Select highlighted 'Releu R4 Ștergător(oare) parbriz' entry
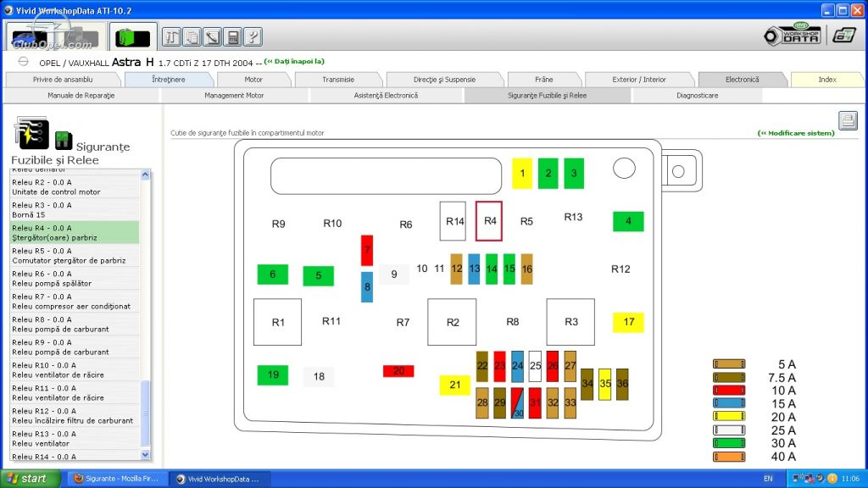This screenshot has width=868, height=488. (x=75, y=232)
